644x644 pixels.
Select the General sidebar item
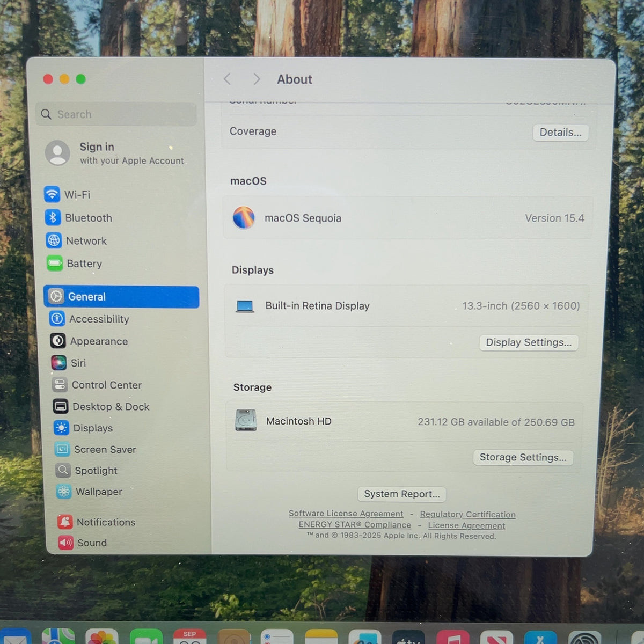[x=121, y=296]
